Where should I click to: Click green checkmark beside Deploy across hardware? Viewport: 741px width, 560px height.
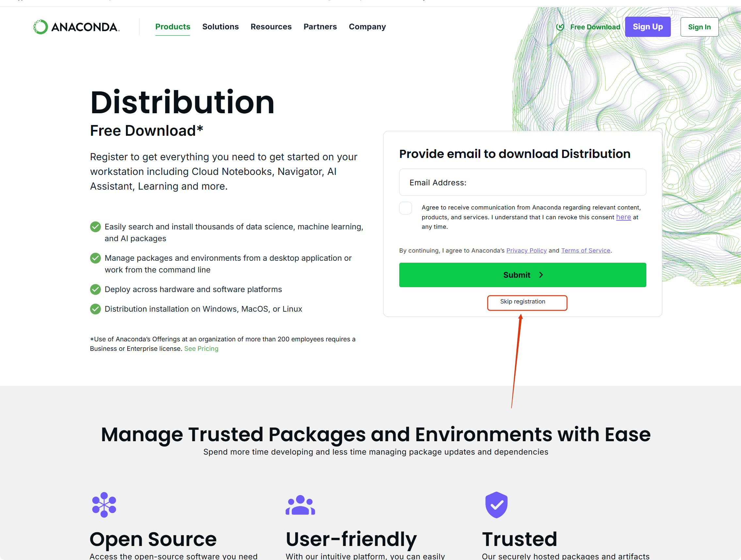(x=95, y=289)
